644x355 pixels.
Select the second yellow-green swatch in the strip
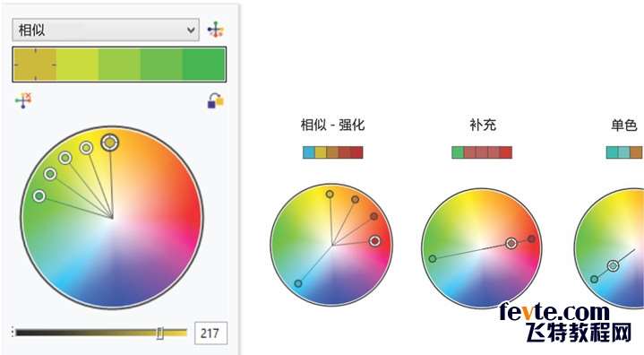click(77, 65)
